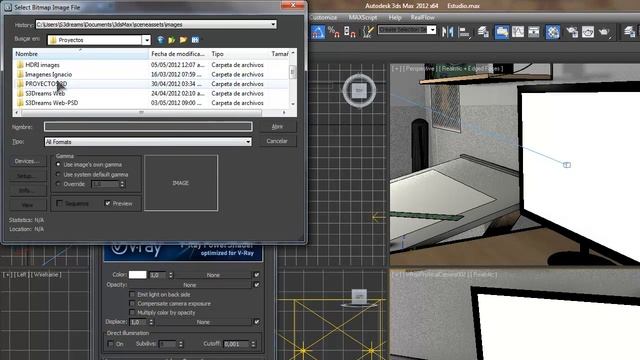Click the Mirror tool icon
The image size is (640, 360).
click(x=448, y=32)
